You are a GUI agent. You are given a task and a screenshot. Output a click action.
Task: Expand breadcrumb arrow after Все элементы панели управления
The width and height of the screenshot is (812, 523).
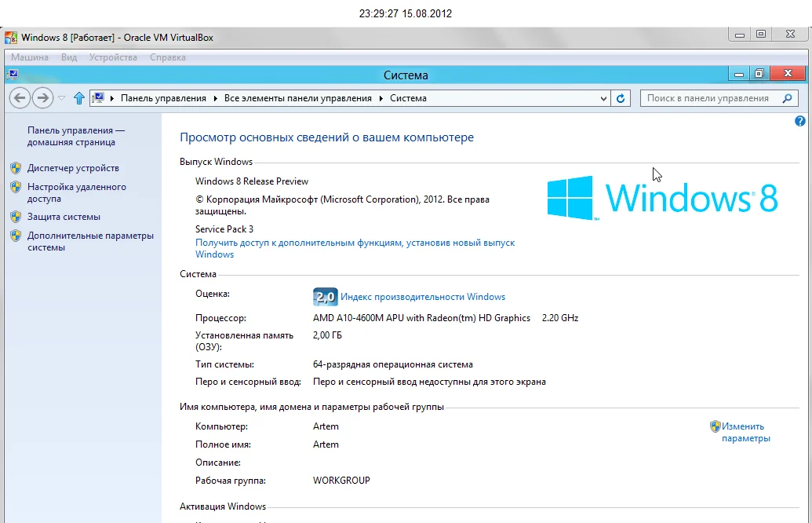pos(381,98)
